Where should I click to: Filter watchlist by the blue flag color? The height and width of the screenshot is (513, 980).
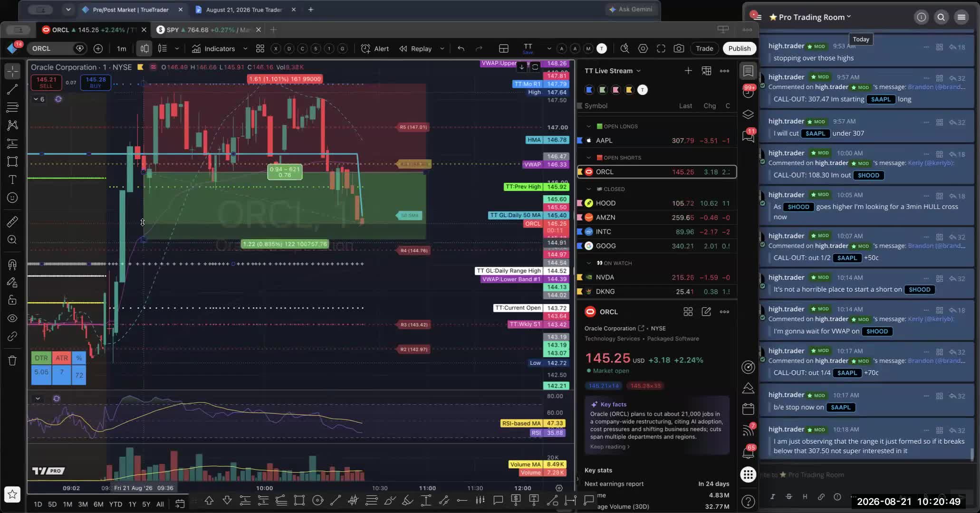click(x=589, y=90)
